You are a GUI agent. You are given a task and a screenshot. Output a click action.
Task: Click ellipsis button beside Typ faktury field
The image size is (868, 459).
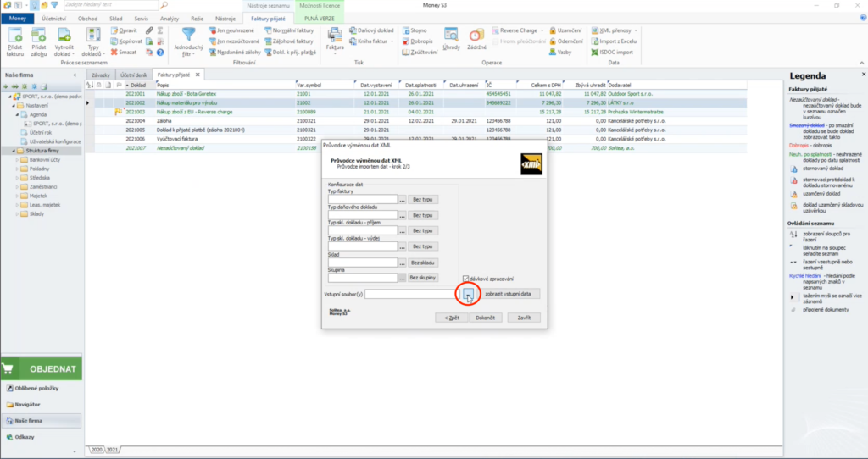tap(403, 199)
